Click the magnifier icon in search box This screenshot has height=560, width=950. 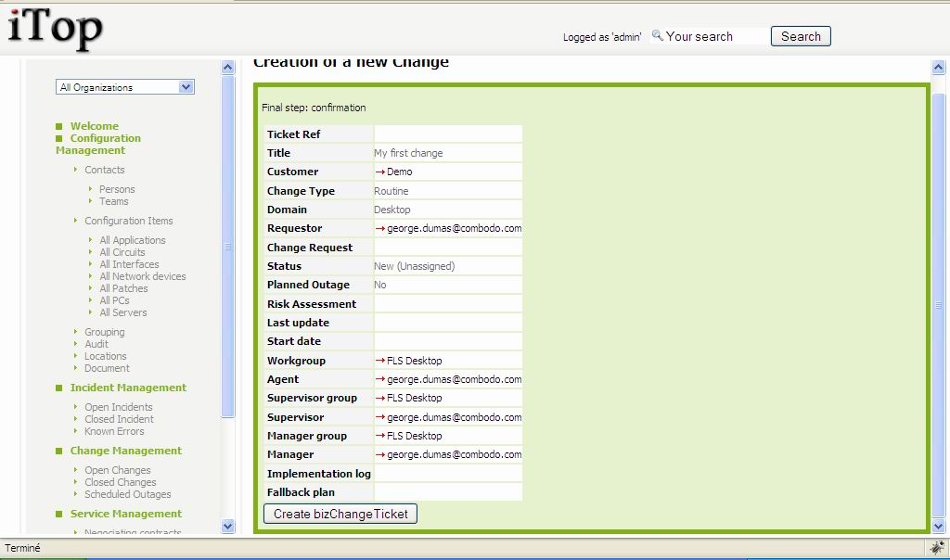point(657,36)
